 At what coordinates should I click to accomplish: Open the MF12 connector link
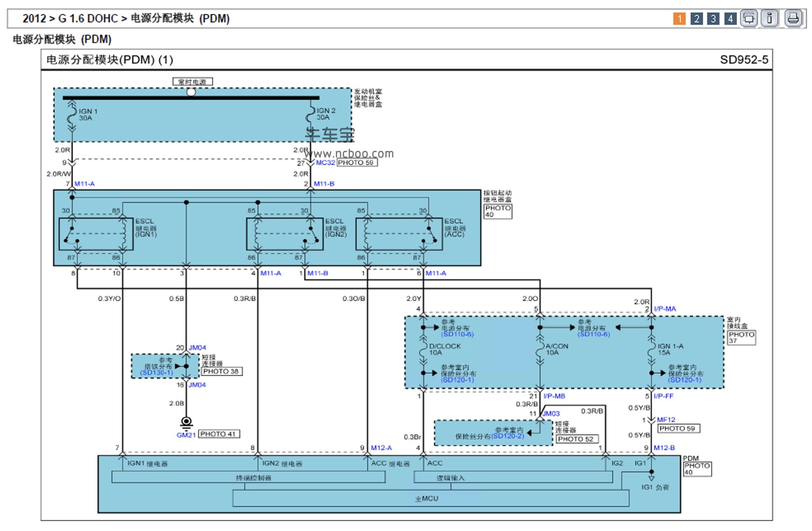pyautogui.click(x=666, y=420)
